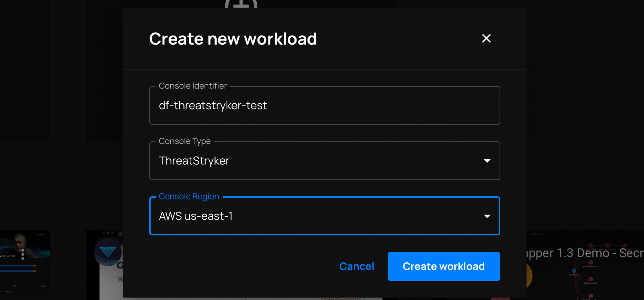Edit the Console Identifier field
Viewport: 644px width, 300px height.
[324, 105]
